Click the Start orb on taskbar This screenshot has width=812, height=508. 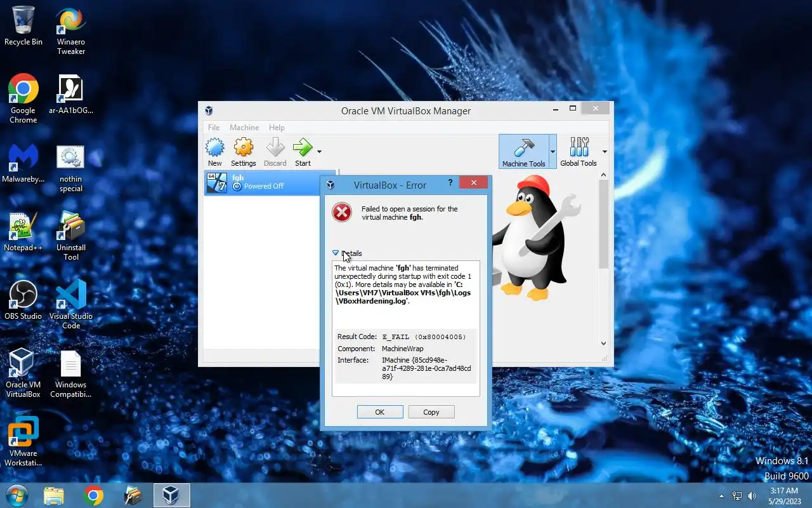(16, 495)
